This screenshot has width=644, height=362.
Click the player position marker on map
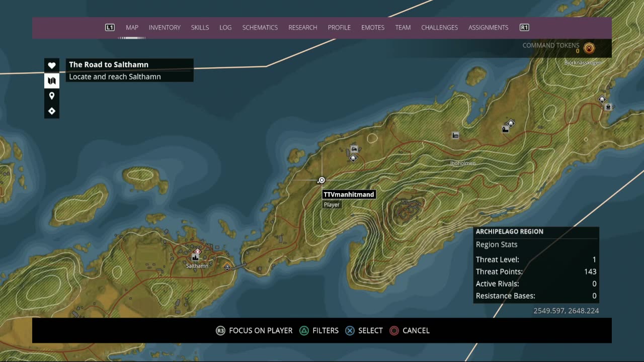(x=321, y=180)
